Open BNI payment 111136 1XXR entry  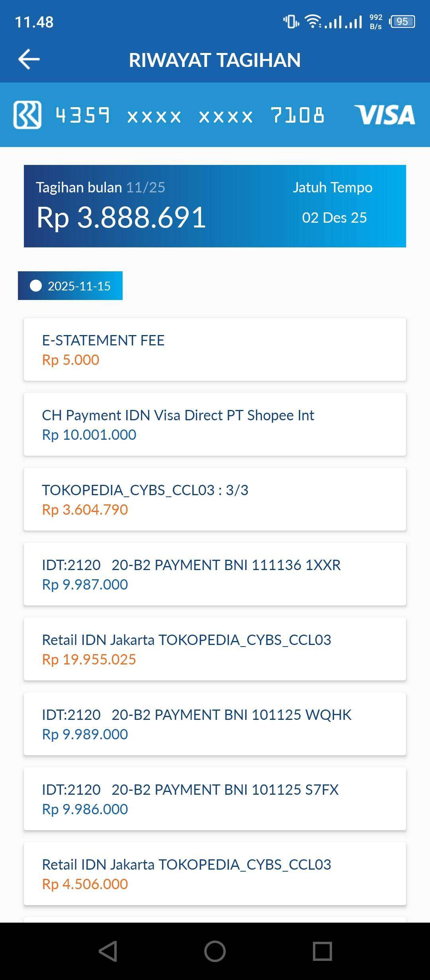point(215,574)
